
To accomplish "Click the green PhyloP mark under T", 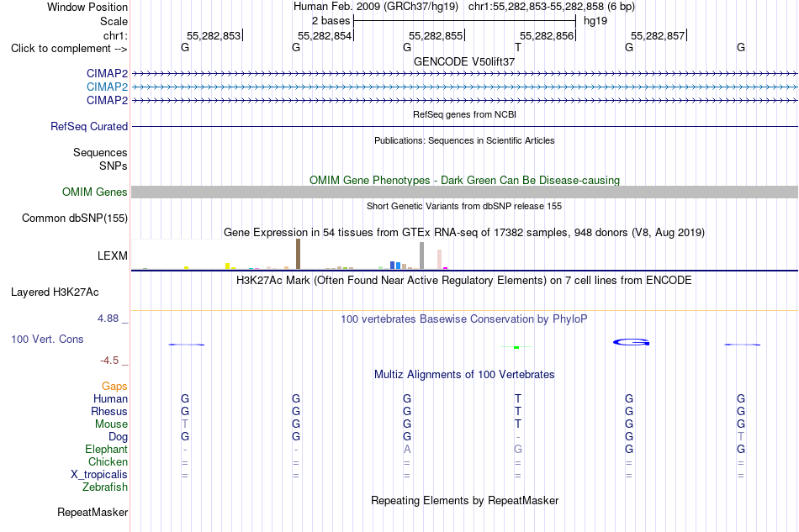I will pyautogui.click(x=516, y=347).
